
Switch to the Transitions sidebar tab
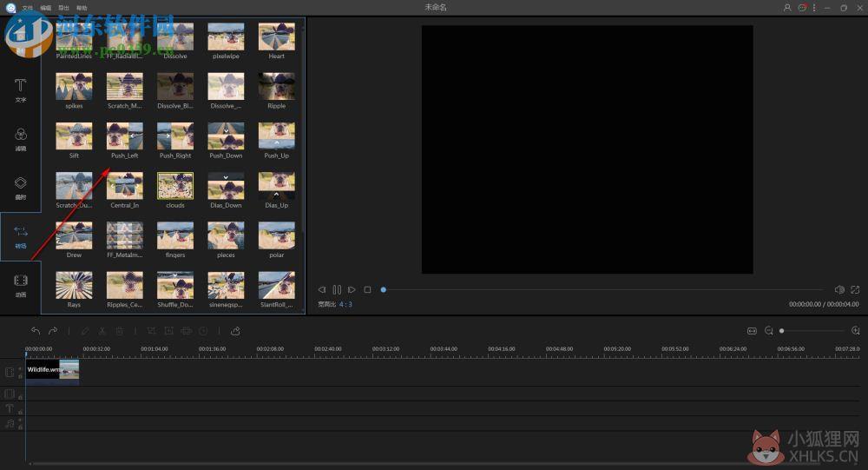click(21, 236)
